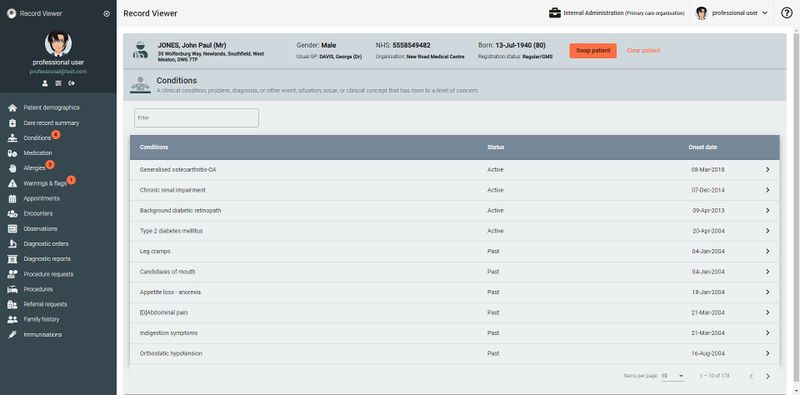Open the help question mark icon
This screenshot has width=800, height=395.
[786, 13]
